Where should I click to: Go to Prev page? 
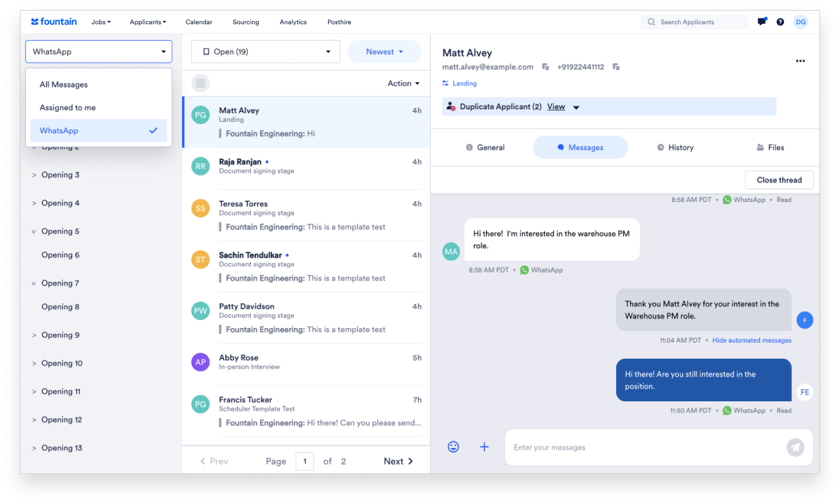click(x=214, y=461)
